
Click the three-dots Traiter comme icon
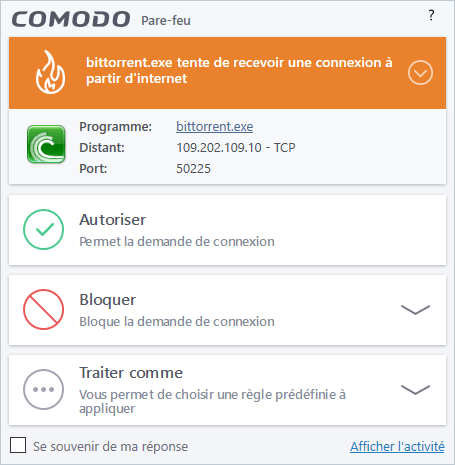click(43, 389)
